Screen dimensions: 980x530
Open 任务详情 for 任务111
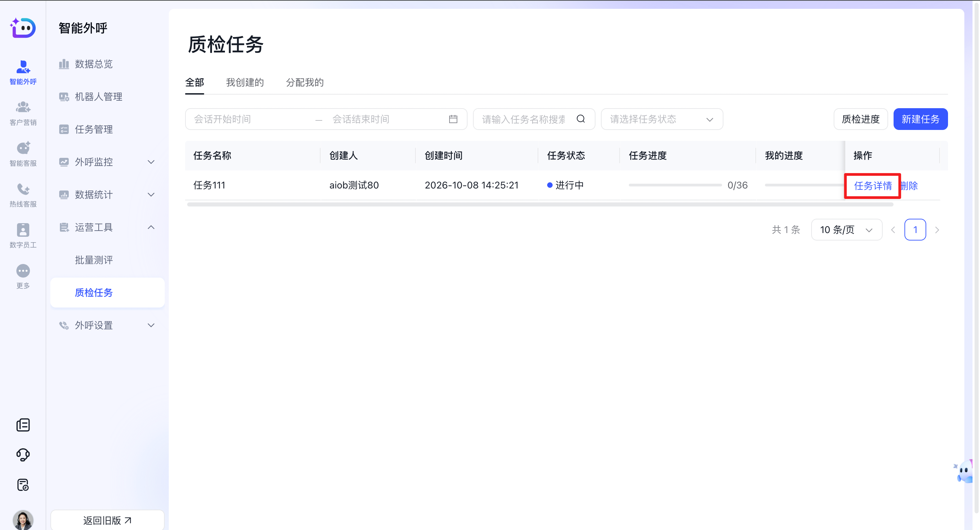click(873, 185)
